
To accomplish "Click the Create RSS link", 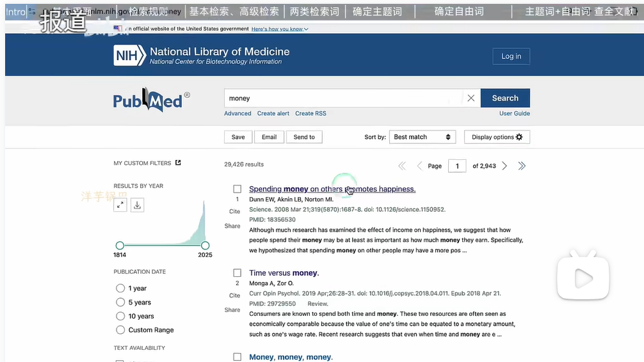I will tap(310, 113).
